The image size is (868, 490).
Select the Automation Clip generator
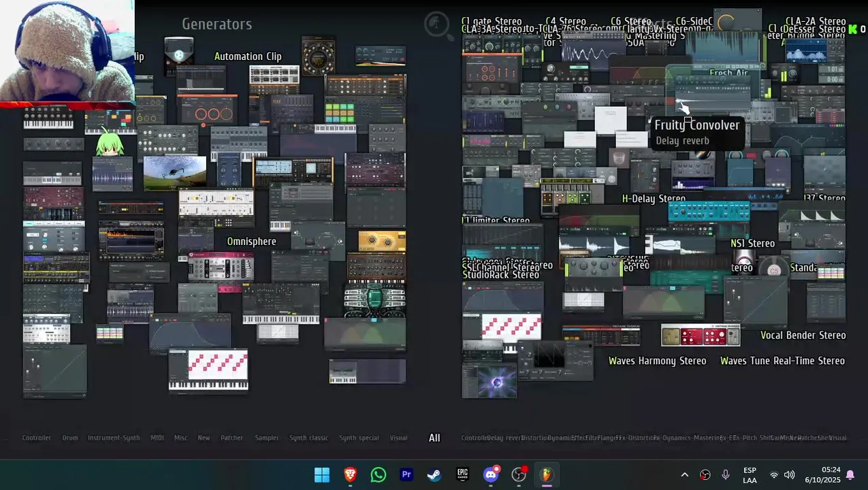248,56
